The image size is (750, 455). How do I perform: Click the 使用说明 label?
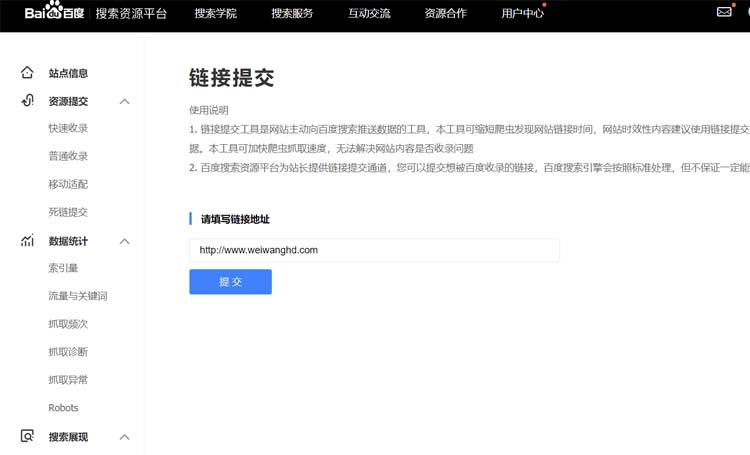pyautogui.click(x=209, y=110)
